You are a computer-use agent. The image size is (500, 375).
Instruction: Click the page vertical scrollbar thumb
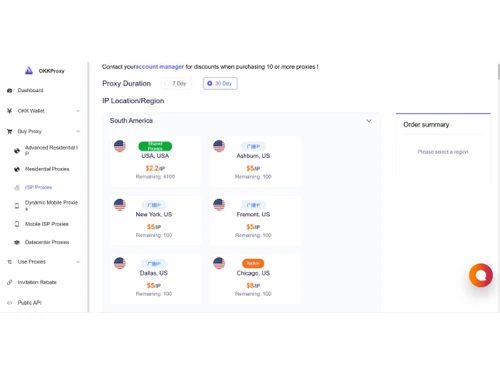pyautogui.click(x=498, y=71)
